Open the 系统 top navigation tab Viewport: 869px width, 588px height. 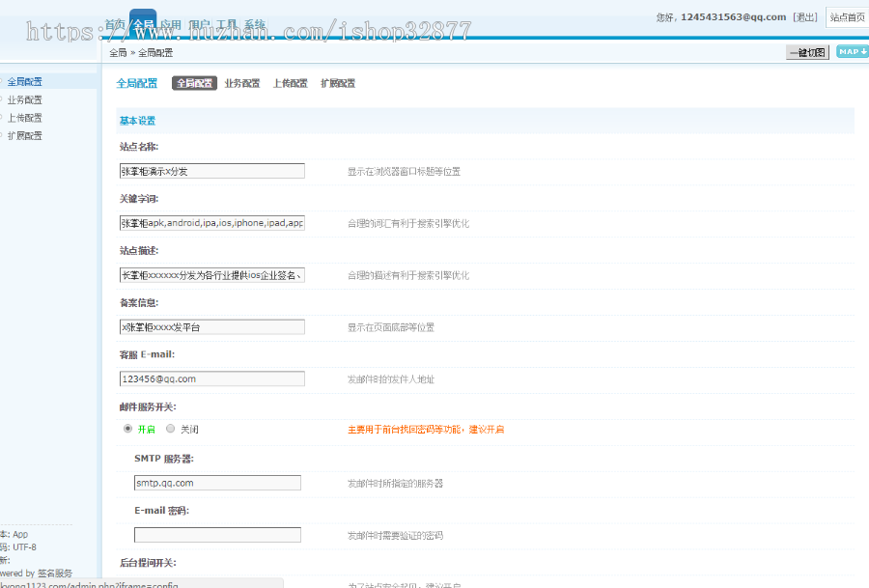(255, 24)
